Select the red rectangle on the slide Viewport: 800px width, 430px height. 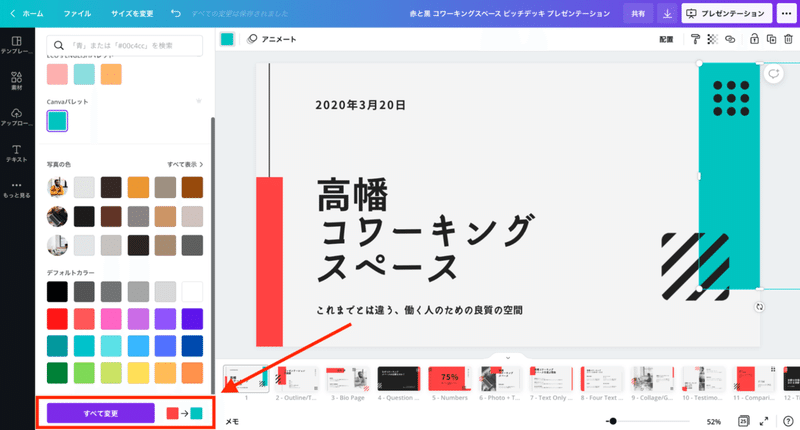pos(269,262)
